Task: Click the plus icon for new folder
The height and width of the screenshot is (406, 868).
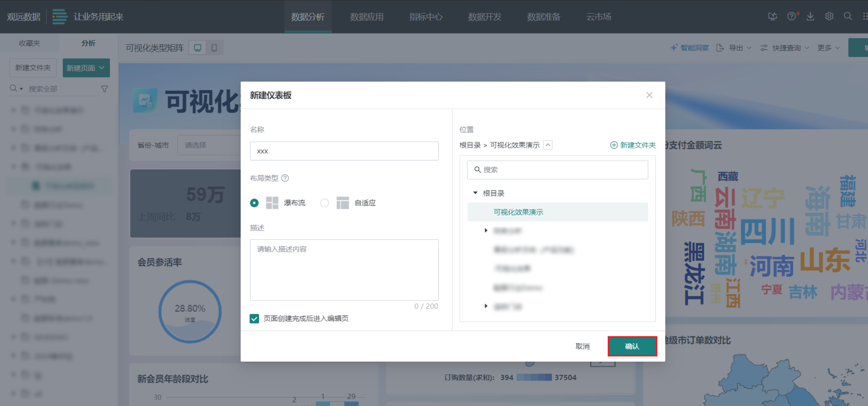Action: pos(614,145)
